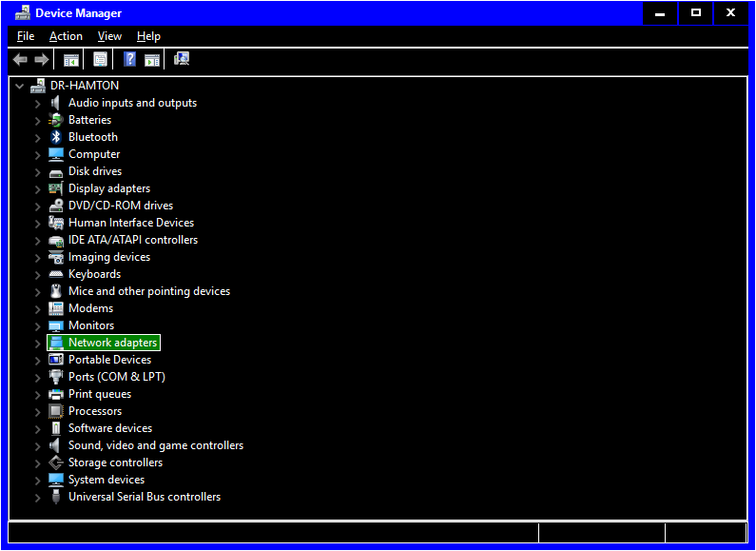
Task: Click the Modems phone icon
Action: [56, 308]
